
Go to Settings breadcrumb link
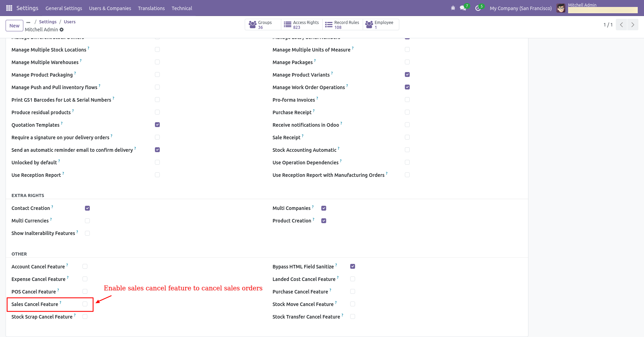pyautogui.click(x=48, y=22)
